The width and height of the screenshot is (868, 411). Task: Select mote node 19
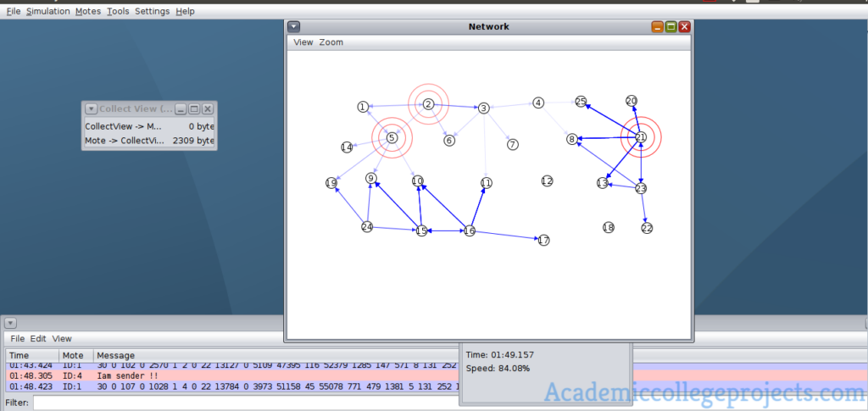[331, 183]
